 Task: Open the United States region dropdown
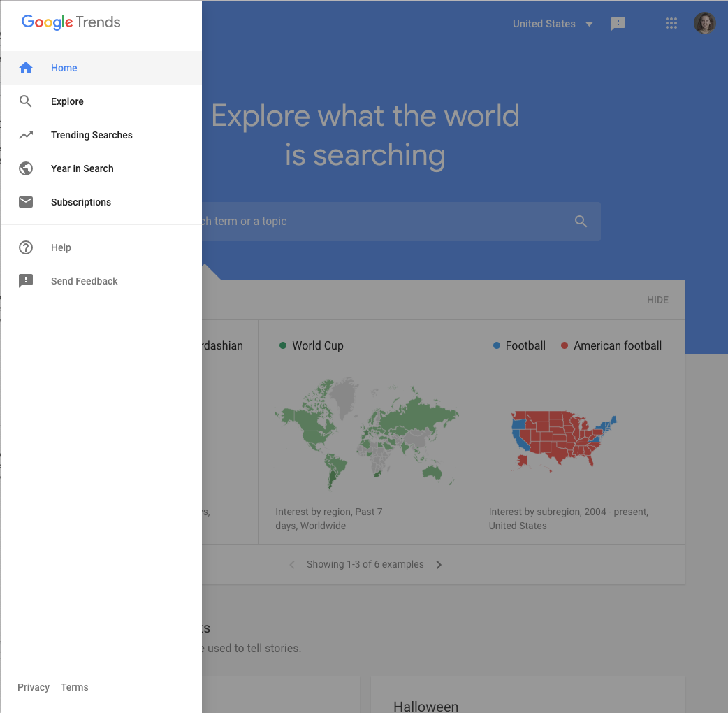click(553, 24)
